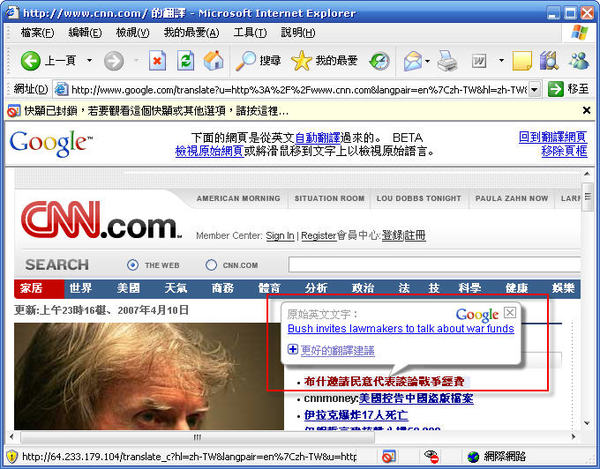Close the popup-blocked information bar

tap(586, 111)
